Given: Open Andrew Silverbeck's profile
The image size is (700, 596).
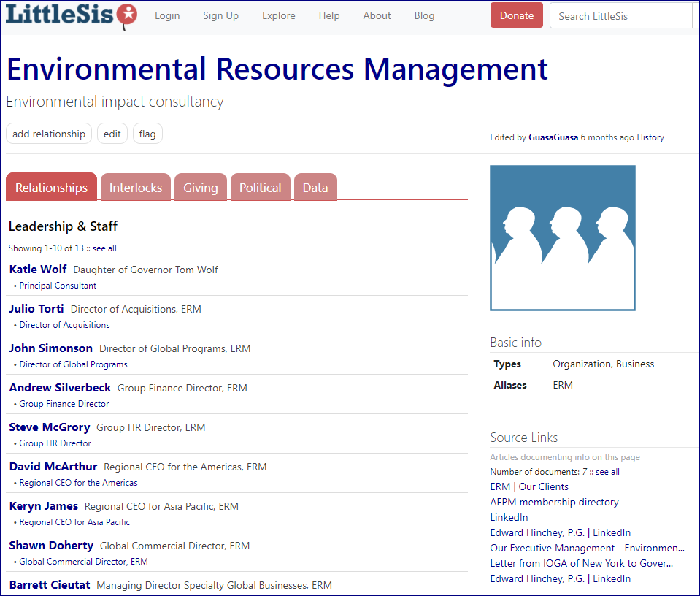Looking at the screenshot, I should point(60,387).
